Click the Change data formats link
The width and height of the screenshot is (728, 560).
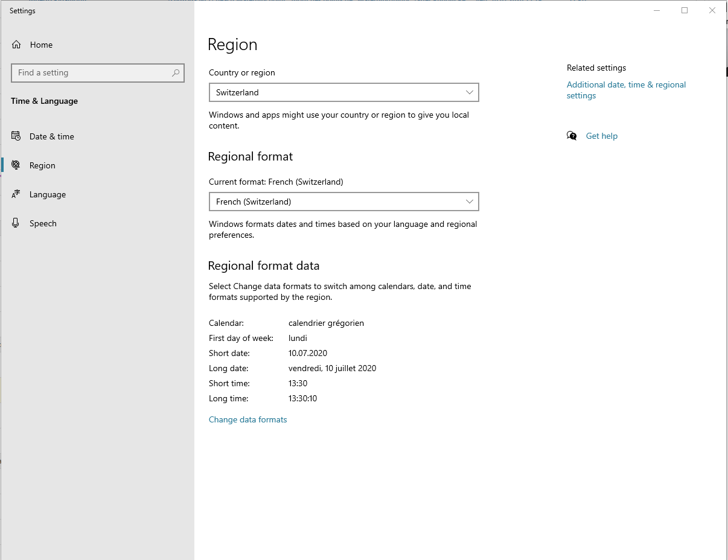coord(247,419)
